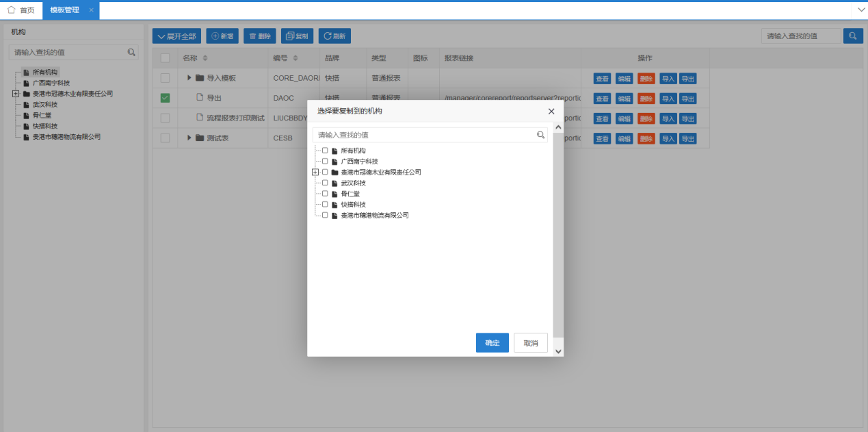The image size is (868, 432).
Task: Click the search magnifier in the copy dialog
Action: point(540,135)
